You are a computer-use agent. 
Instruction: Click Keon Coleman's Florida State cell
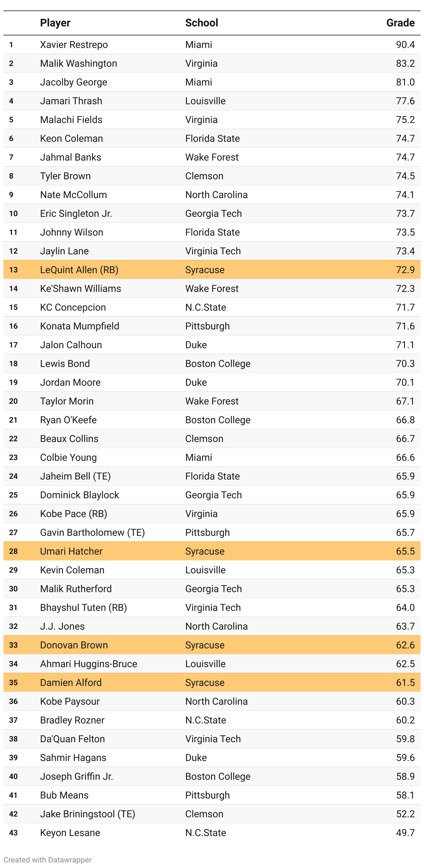click(x=213, y=138)
